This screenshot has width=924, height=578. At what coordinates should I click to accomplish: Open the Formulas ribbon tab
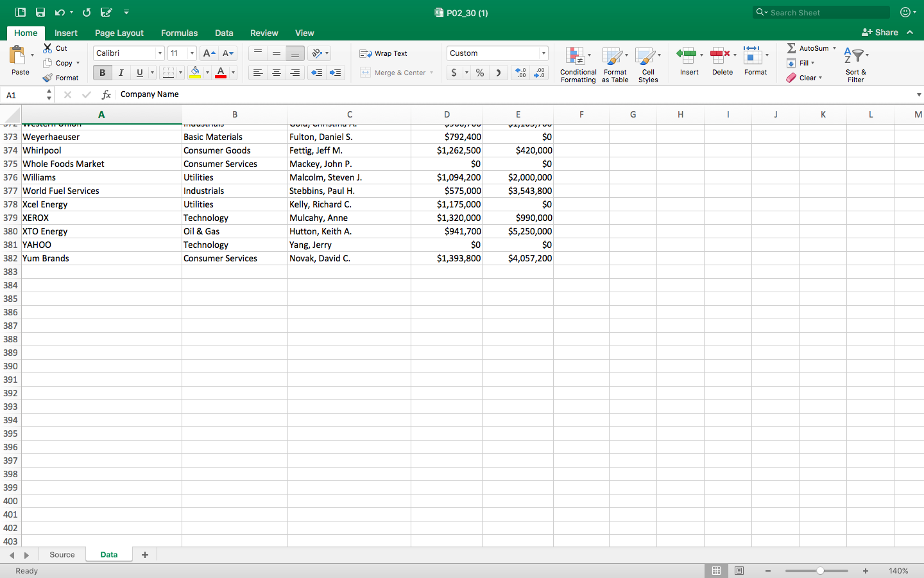point(179,33)
